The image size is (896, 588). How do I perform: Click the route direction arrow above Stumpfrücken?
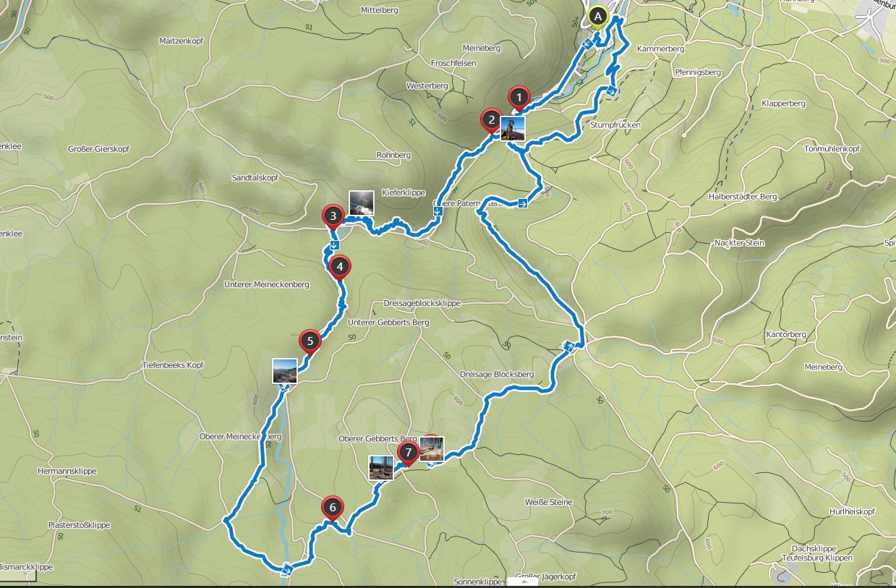click(611, 91)
